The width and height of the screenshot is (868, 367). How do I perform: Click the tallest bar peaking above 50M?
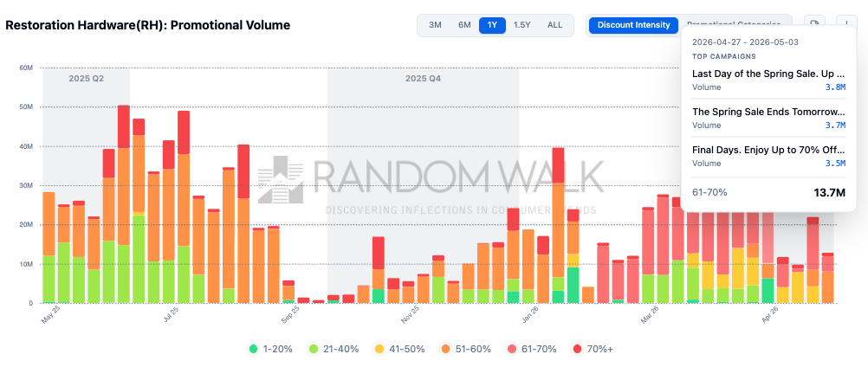(x=124, y=204)
